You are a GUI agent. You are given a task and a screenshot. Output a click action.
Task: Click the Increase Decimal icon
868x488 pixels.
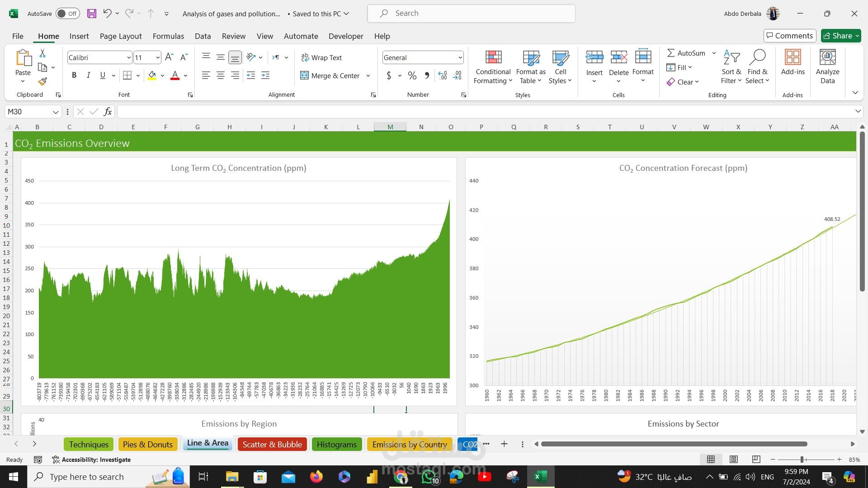click(x=443, y=75)
